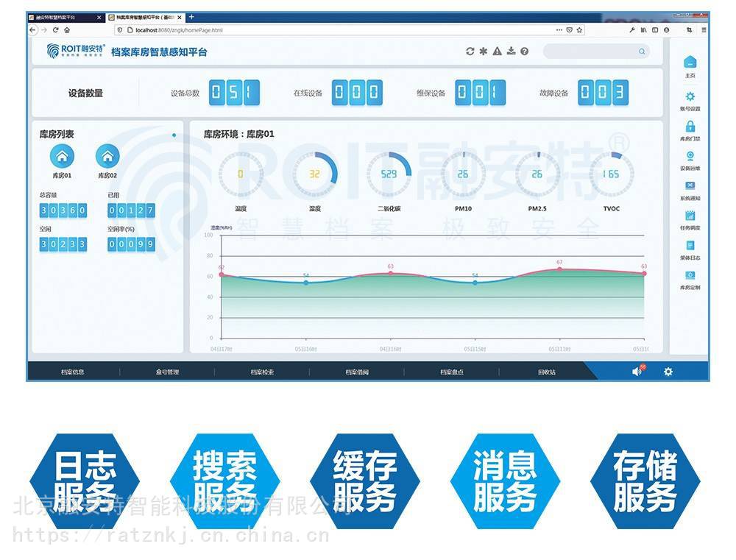Viewport: 736px width, 560px height.
Task: Open the settings gear in bottom bar
Action: 668,372
